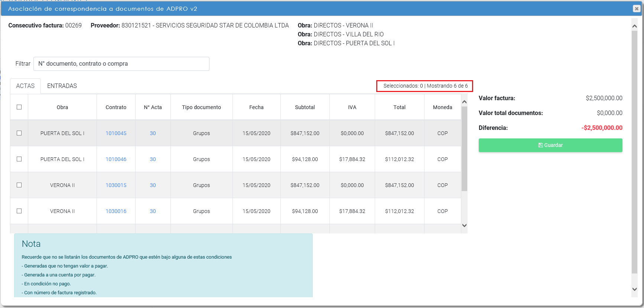Click the Seleccionados 0 Mostrando 6 de 6 counter

tap(426, 86)
